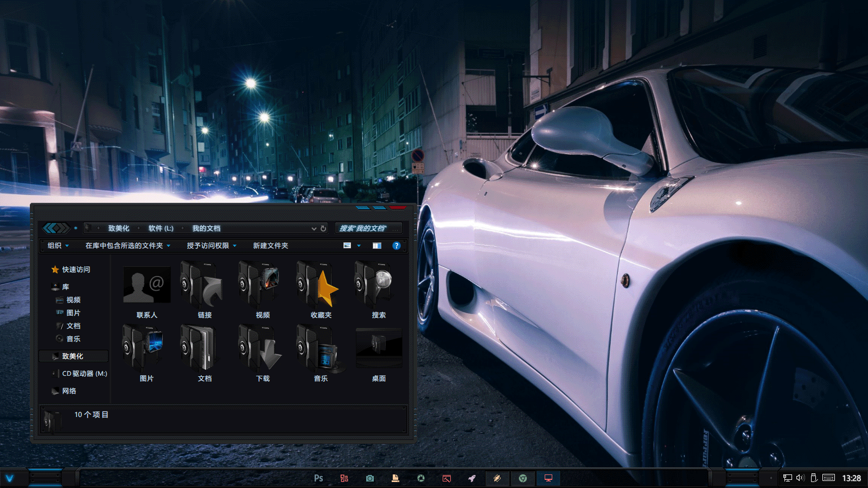This screenshot has height=488, width=868.
Task: Click the keyboard input method tray icon
Action: 828,478
